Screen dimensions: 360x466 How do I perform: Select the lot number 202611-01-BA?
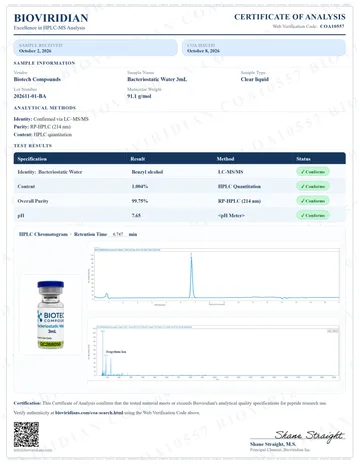tap(30, 96)
